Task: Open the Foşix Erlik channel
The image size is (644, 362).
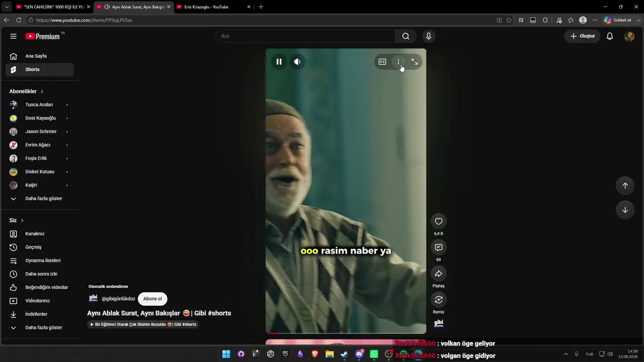Action: coord(40,158)
